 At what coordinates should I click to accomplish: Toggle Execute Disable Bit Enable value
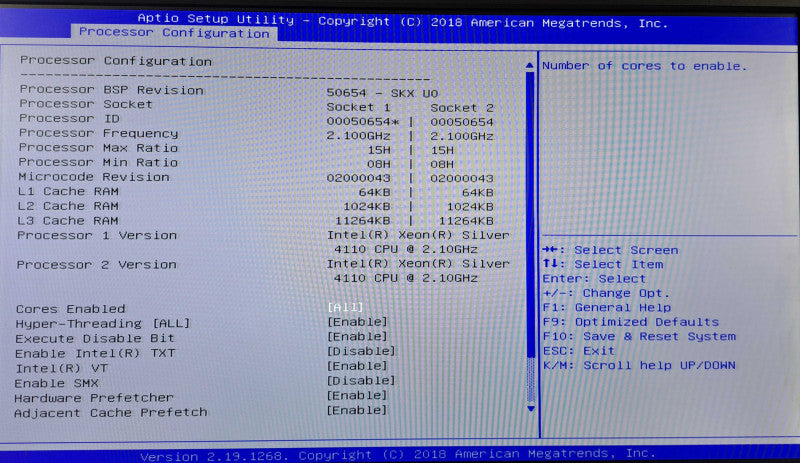[357, 336]
